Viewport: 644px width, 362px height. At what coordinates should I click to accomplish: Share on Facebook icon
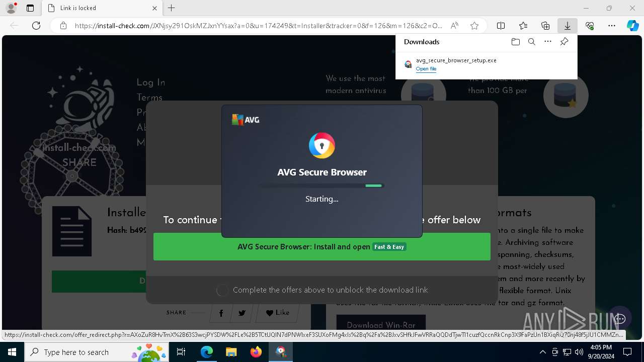click(221, 313)
